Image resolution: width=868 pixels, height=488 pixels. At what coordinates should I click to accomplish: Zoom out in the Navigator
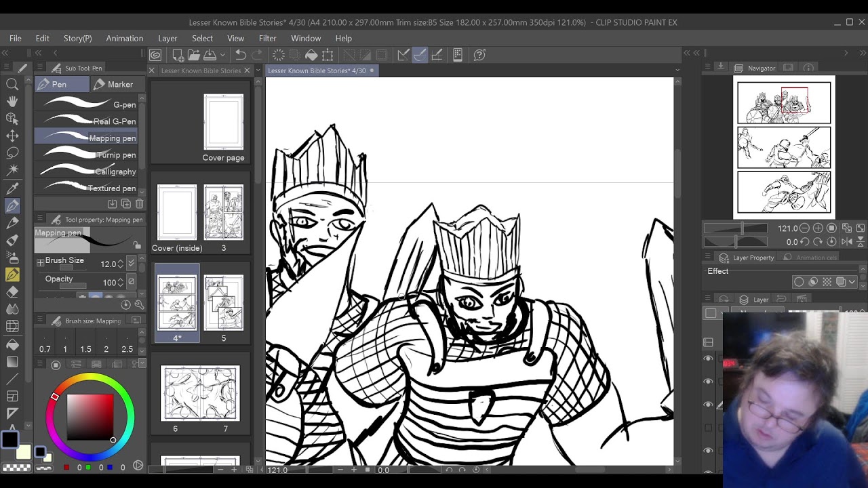click(x=804, y=228)
